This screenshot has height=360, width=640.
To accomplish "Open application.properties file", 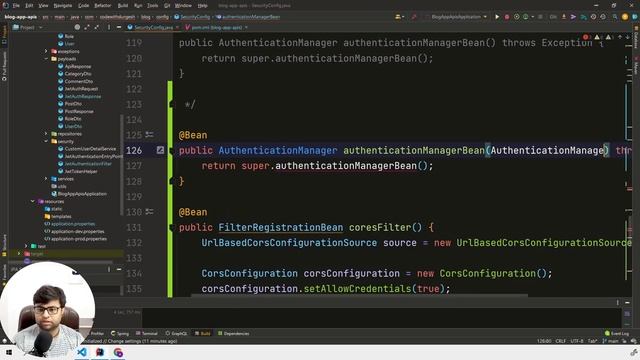I will click(x=69, y=224).
